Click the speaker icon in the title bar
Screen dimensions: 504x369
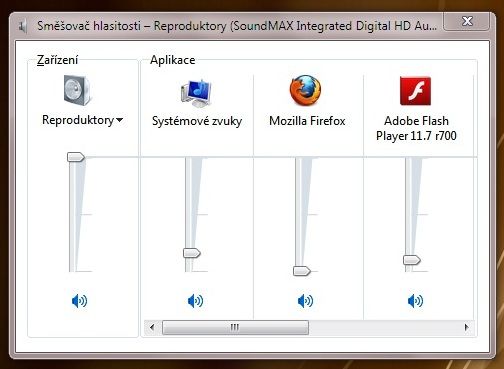tap(23, 26)
